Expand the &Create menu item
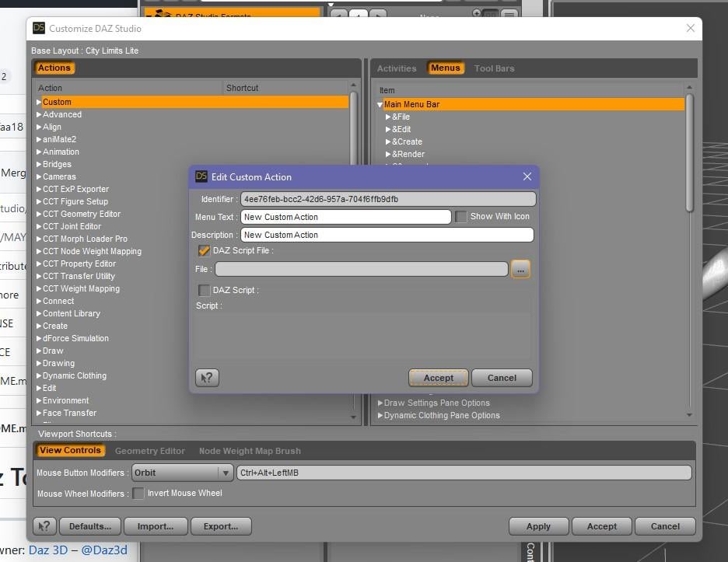 388,142
